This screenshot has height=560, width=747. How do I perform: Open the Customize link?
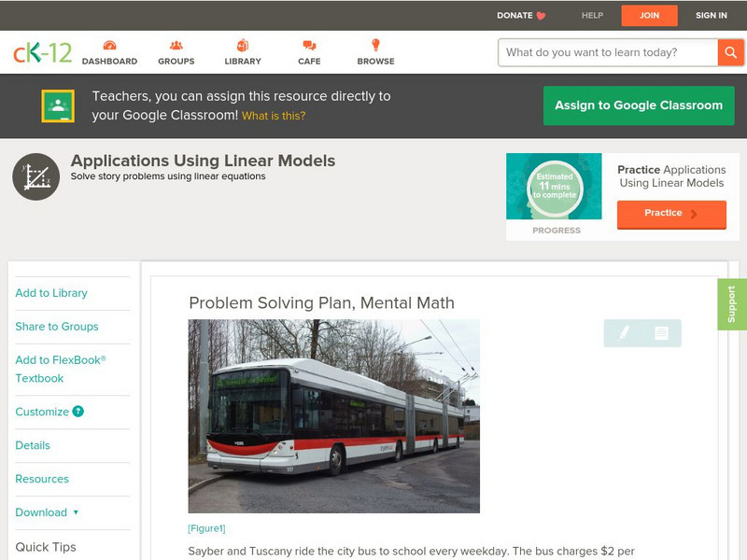click(x=42, y=412)
